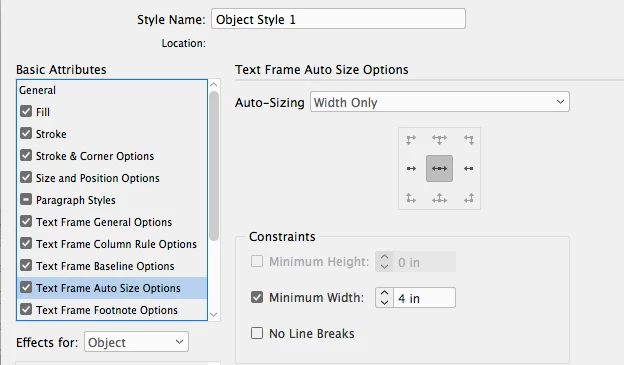Toggle Text Frame General Options checkbox
Image resolution: width=624 pixels, height=365 pixels.
26,221
